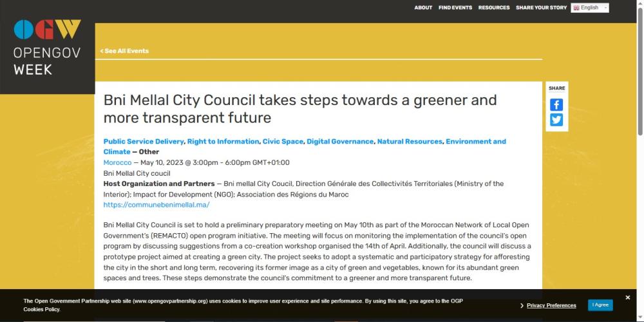
Task: Select the event title heading text
Action: [x=300, y=109]
